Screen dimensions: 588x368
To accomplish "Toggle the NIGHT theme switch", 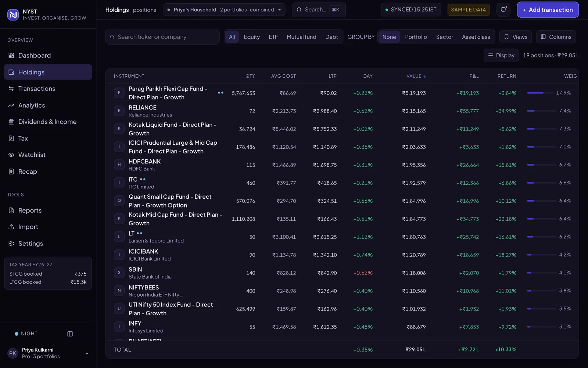I will [26, 334].
